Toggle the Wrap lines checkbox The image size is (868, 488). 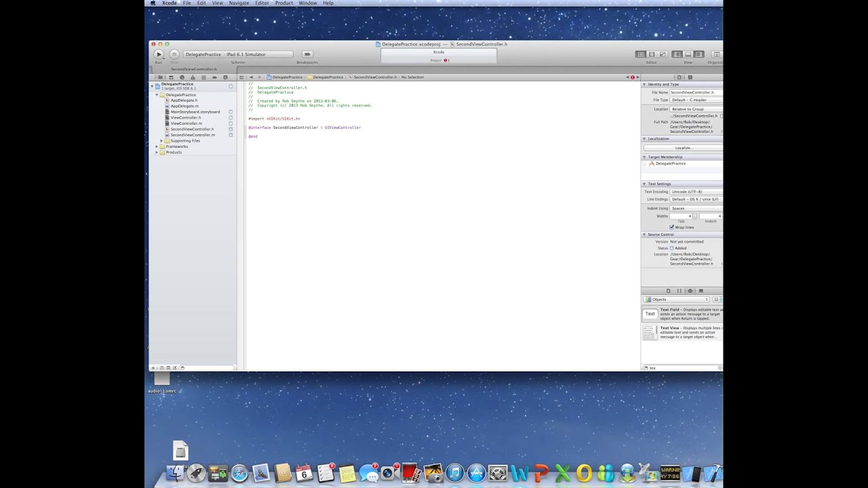point(672,228)
